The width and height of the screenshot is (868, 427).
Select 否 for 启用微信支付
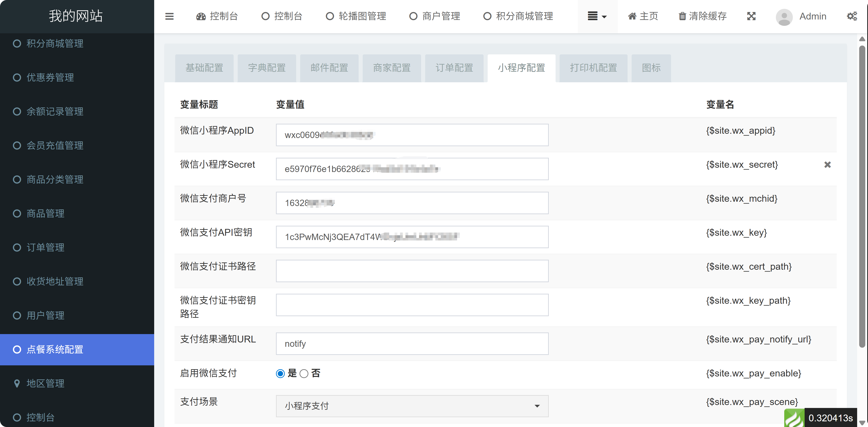(304, 373)
